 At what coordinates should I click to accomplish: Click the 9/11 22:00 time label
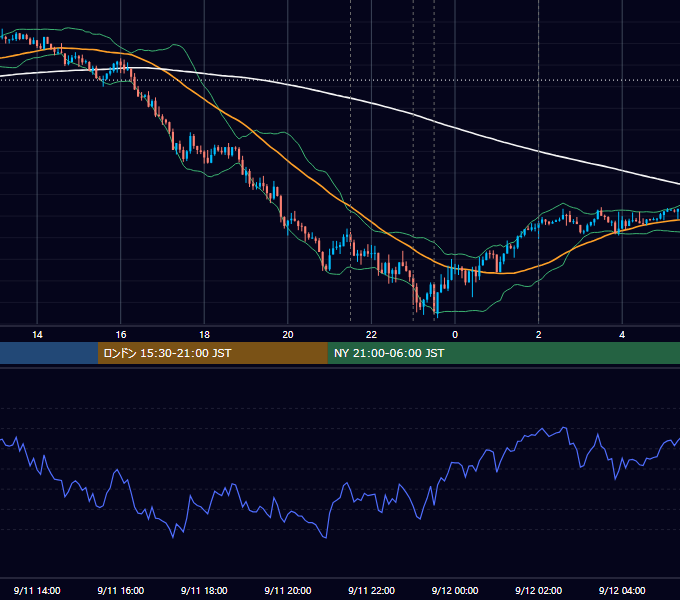pos(372,590)
